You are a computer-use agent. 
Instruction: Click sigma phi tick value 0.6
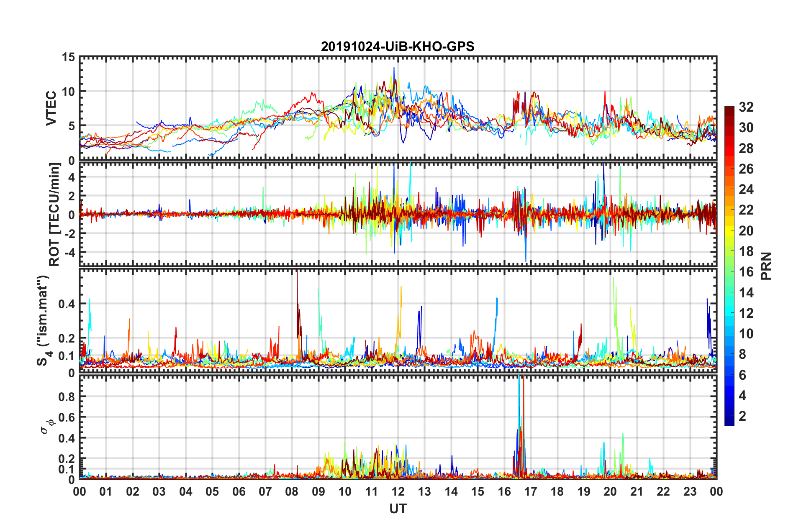click(67, 417)
